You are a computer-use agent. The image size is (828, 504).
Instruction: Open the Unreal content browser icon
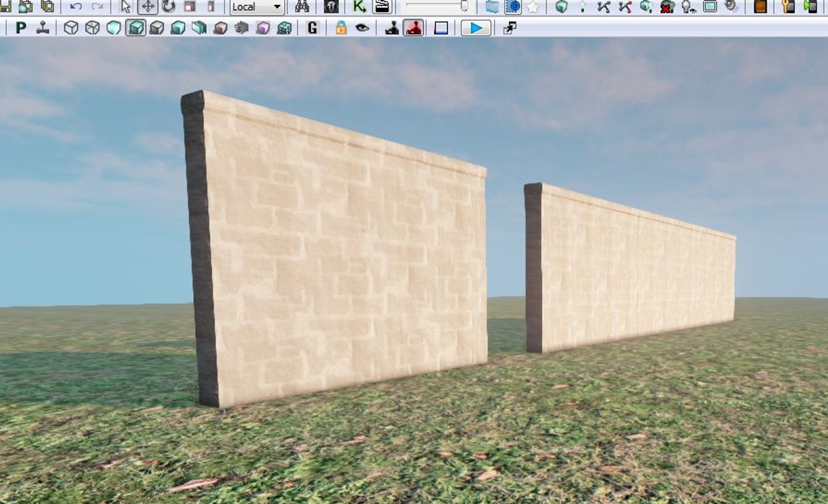(x=331, y=7)
